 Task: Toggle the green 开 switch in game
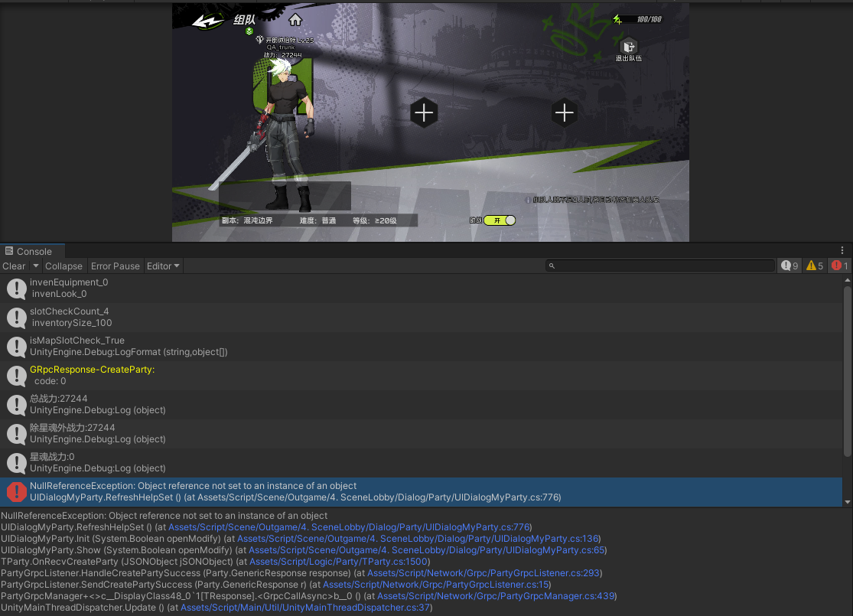click(x=500, y=220)
